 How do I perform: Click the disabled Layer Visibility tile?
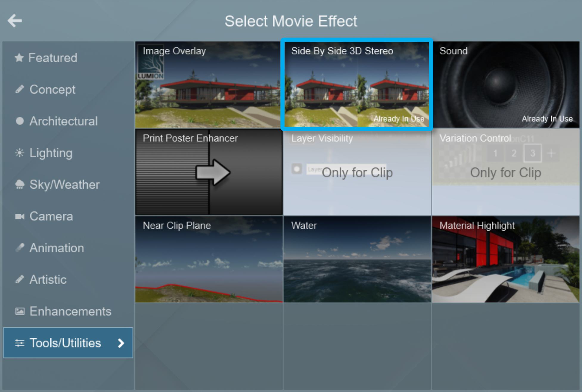coord(357,172)
